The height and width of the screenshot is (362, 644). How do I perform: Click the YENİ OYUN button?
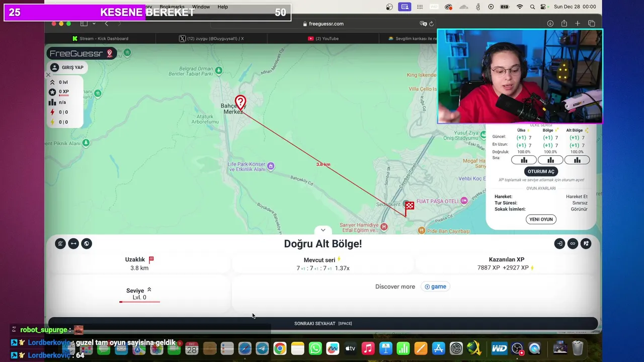(541, 219)
